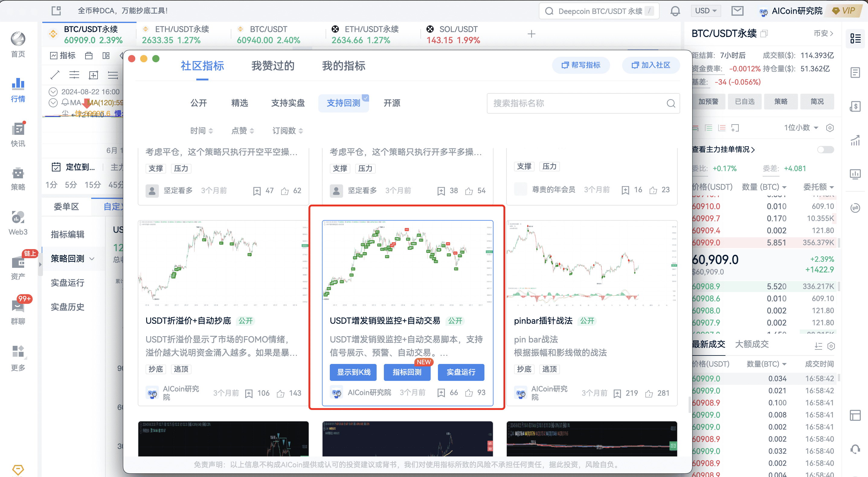Open USDT折溢价+自动抄底 chart thumbnail

223,264
